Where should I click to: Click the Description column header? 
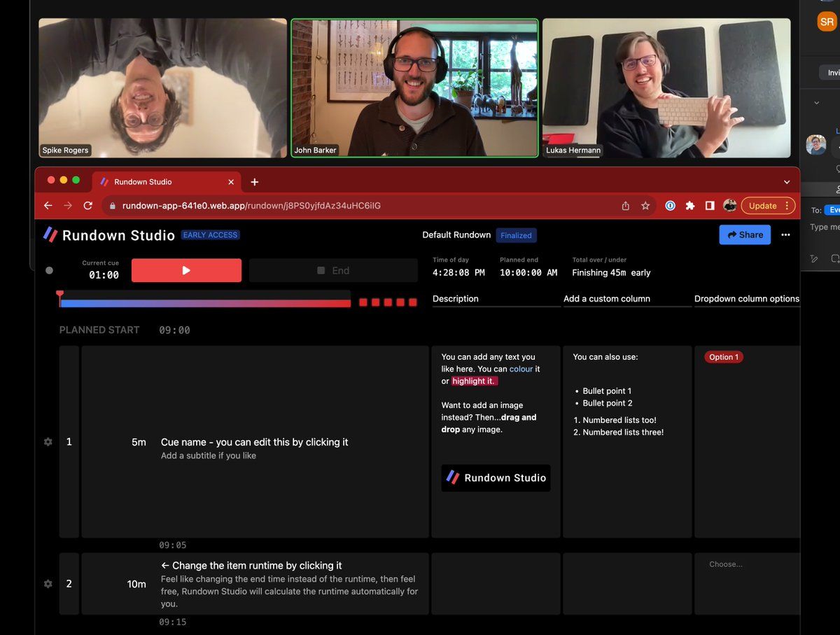(x=456, y=299)
